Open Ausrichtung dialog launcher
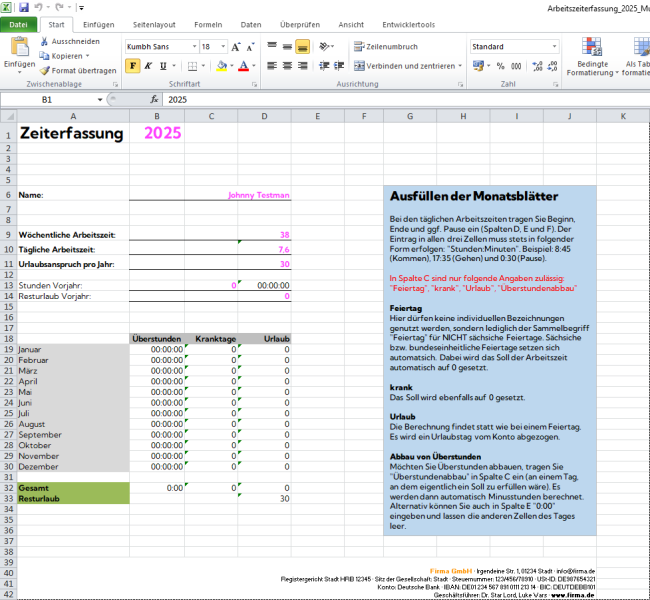This screenshot has height=600, width=650. pyautogui.click(x=461, y=84)
